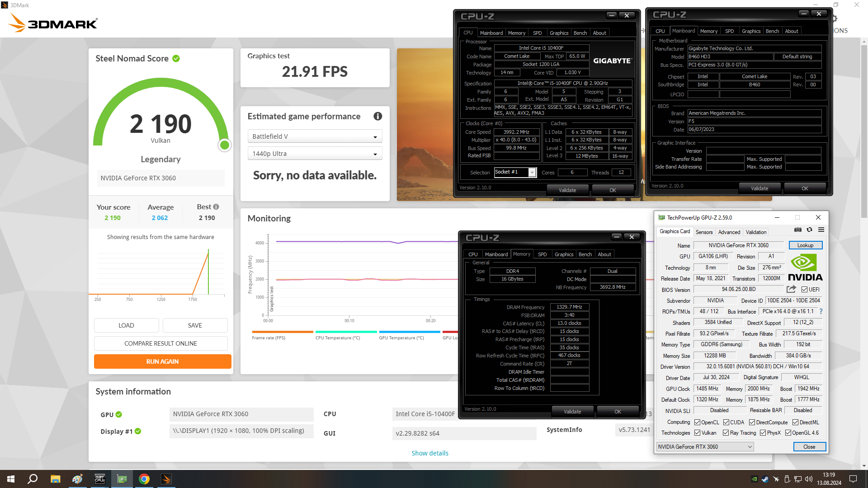868x488 pixels.
Task: Click the green check beside GPU in System information
Action: pos(118,414)
